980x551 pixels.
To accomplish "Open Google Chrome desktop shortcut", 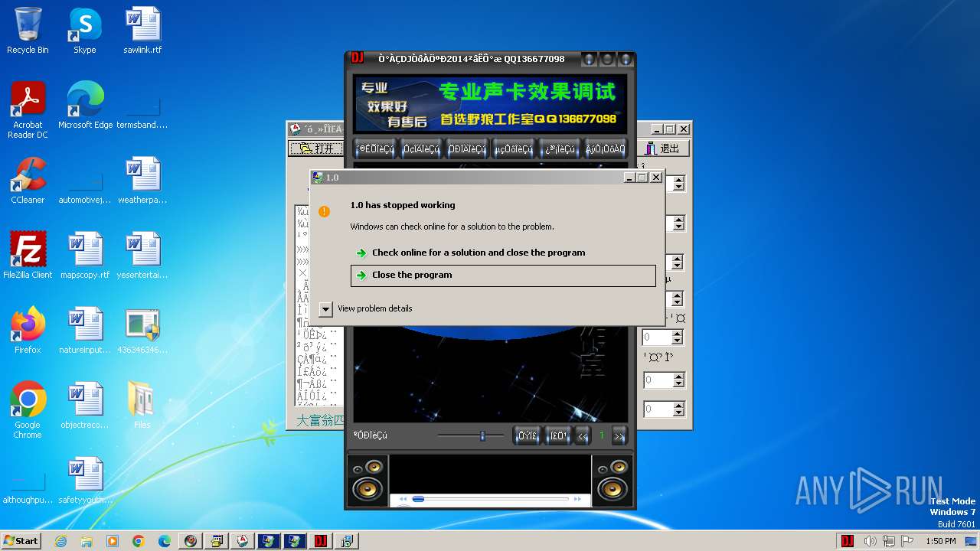I will (x=28, y=410).
